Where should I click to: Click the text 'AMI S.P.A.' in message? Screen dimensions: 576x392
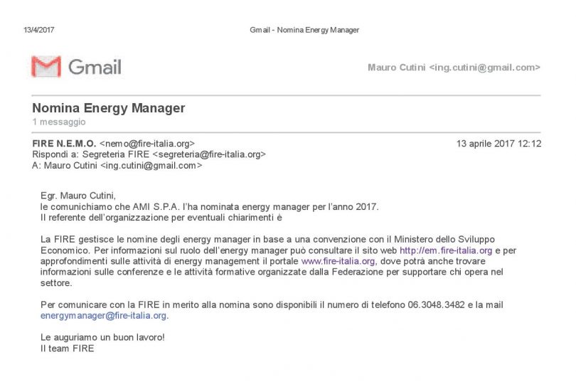click(156, 207)
